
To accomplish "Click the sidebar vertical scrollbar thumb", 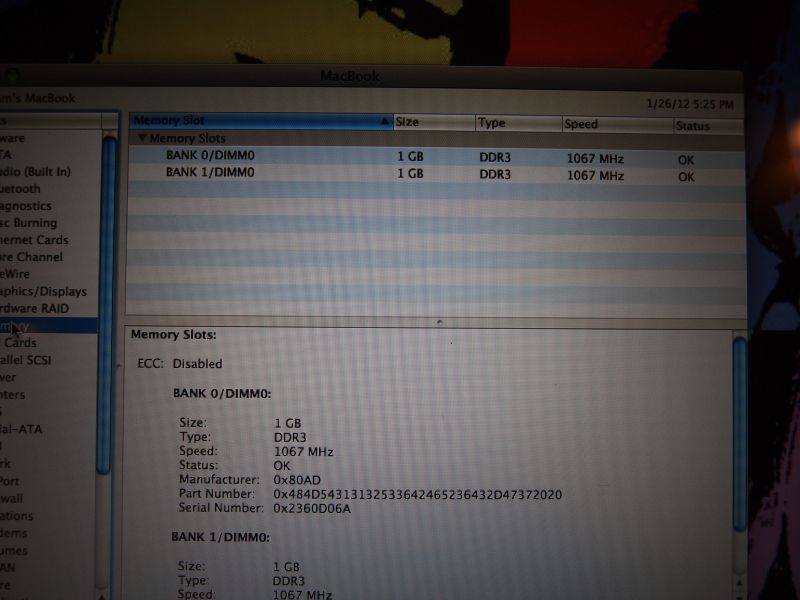I will 106,305.
